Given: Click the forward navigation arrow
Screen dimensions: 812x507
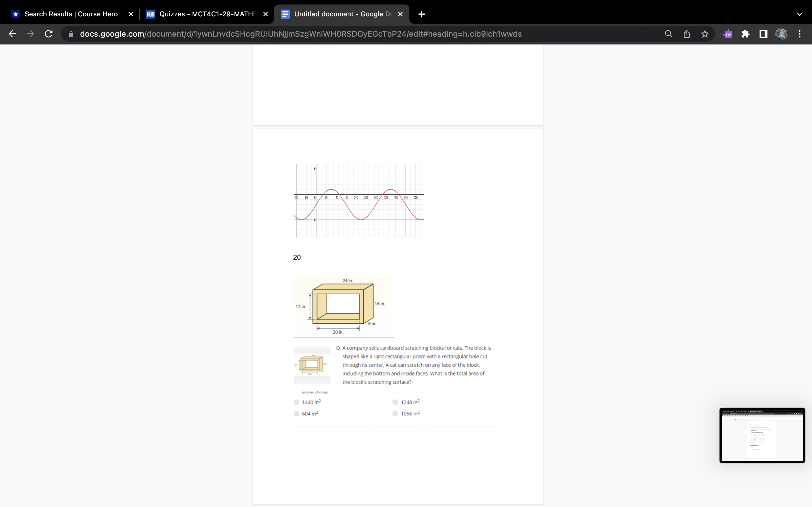Looking at the screenshot, I should [x=30, y=34].
